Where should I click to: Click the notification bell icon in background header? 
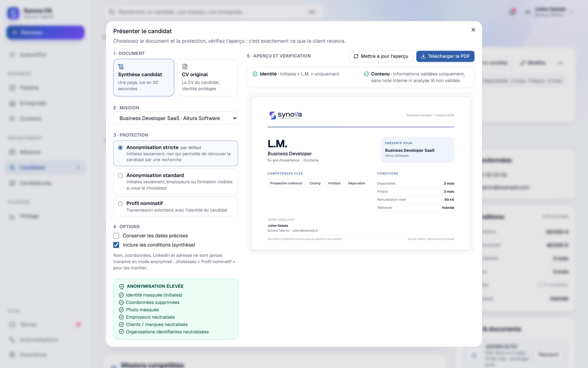tap(512, 12)
